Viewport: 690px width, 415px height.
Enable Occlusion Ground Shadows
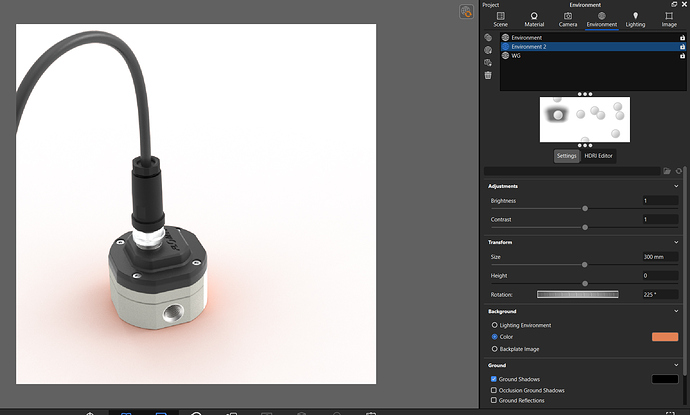(x=494, y=390)
